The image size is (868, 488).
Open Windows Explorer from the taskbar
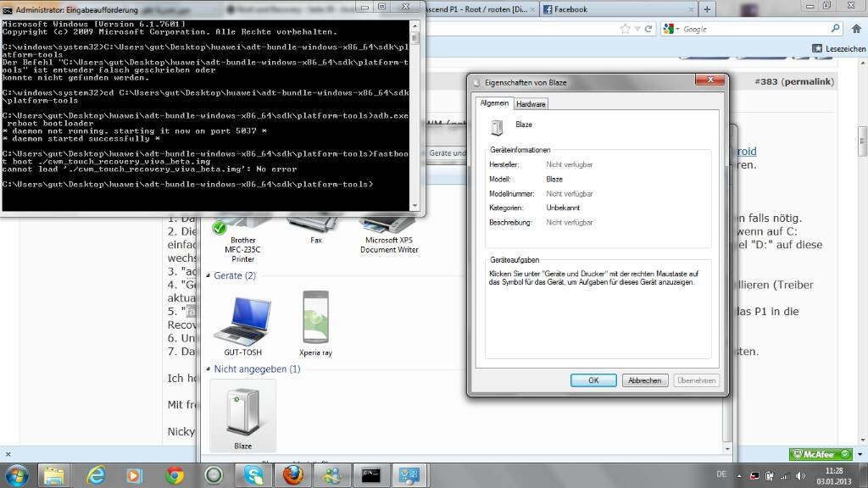(x=53, y=476)
